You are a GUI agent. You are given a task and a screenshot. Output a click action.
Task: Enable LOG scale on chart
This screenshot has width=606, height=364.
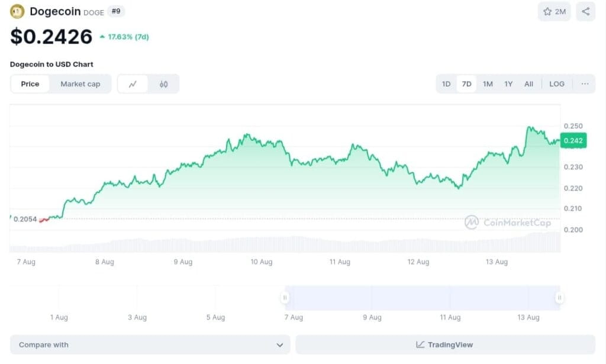[x=557, y=84]
